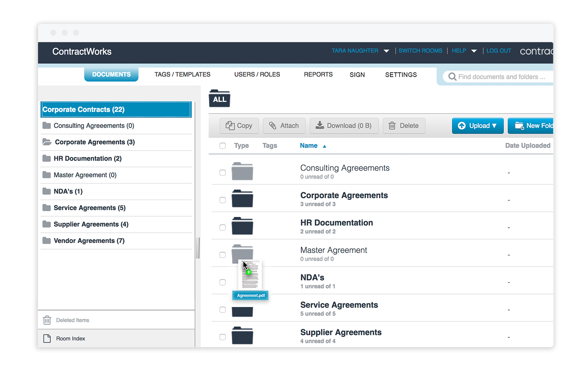Select the checkbox next to NDA's folder
This screenshot has width=588, height=380.
[222, 282]
